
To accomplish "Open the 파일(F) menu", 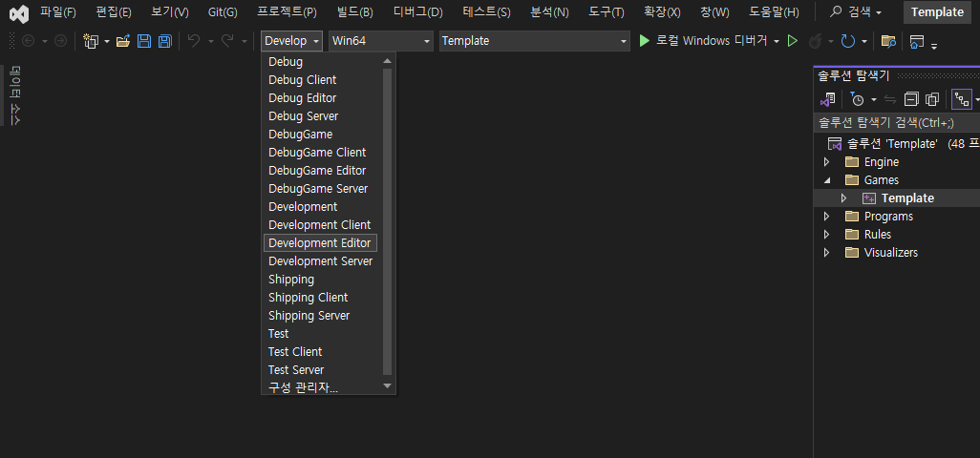I will tap(58, 11).
